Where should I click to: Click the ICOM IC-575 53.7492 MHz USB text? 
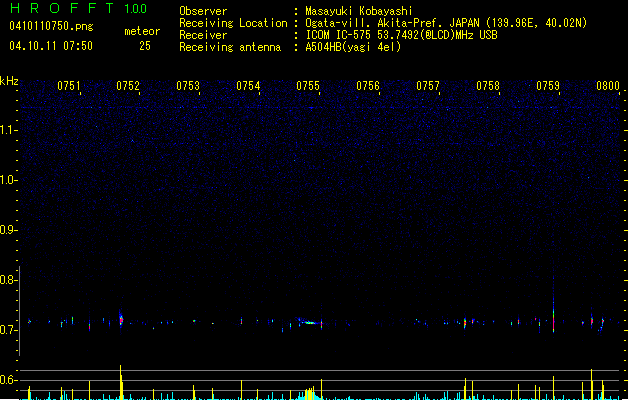[401, 35]
